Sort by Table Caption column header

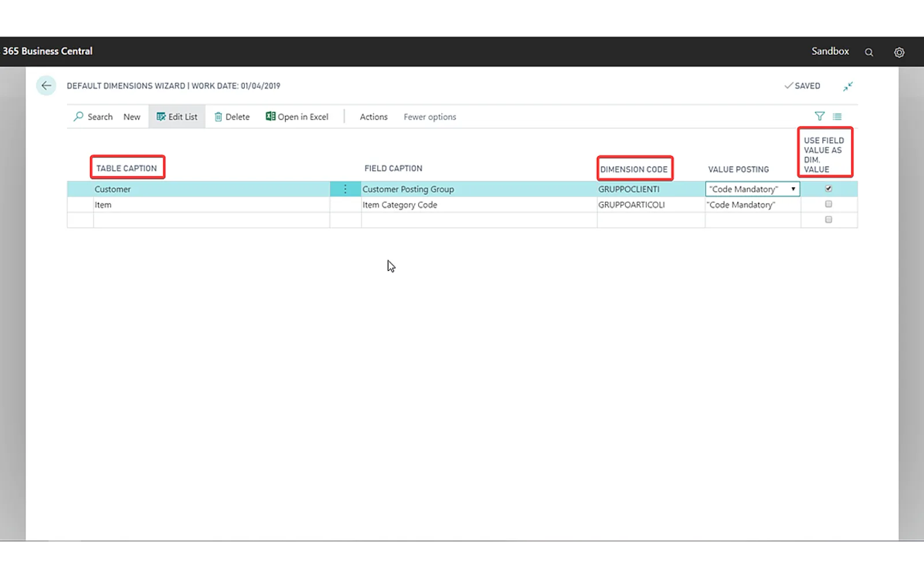[x=126, y=168]
